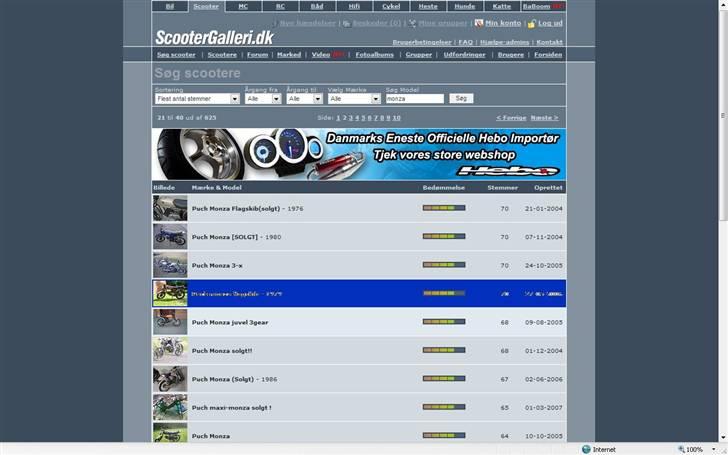Click the Internet zone globe icon
The image size is (728, 455).
coord(586,449)
